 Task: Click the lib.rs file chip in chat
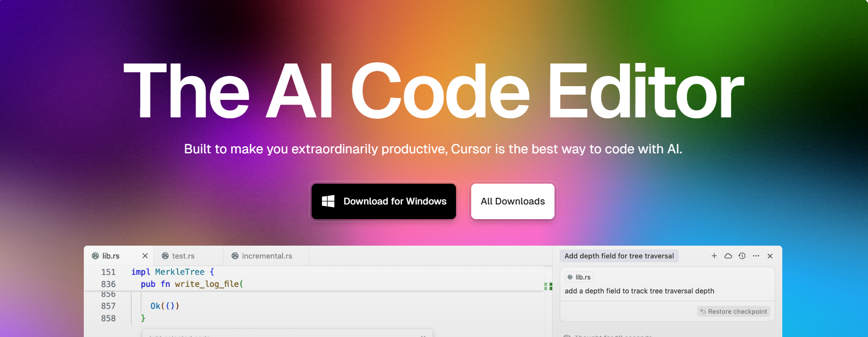[579, 277]
